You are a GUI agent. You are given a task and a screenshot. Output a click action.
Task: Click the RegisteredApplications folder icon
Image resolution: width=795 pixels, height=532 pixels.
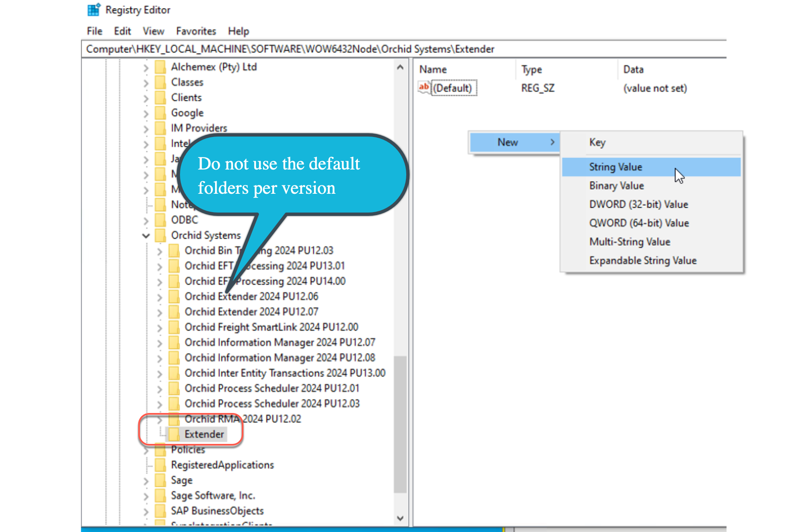click(x=160, y=465)
